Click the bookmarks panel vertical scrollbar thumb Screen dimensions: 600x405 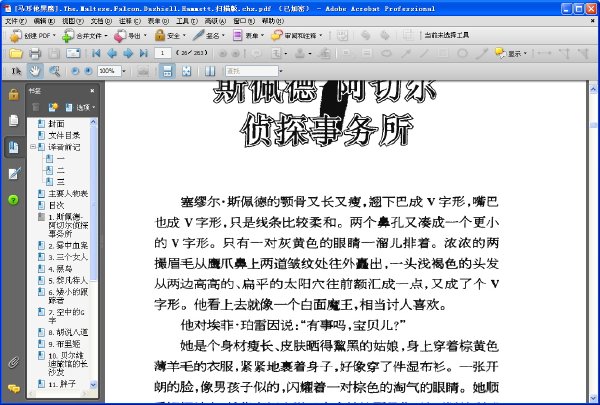pyautogui.click(x=93, y=204)
